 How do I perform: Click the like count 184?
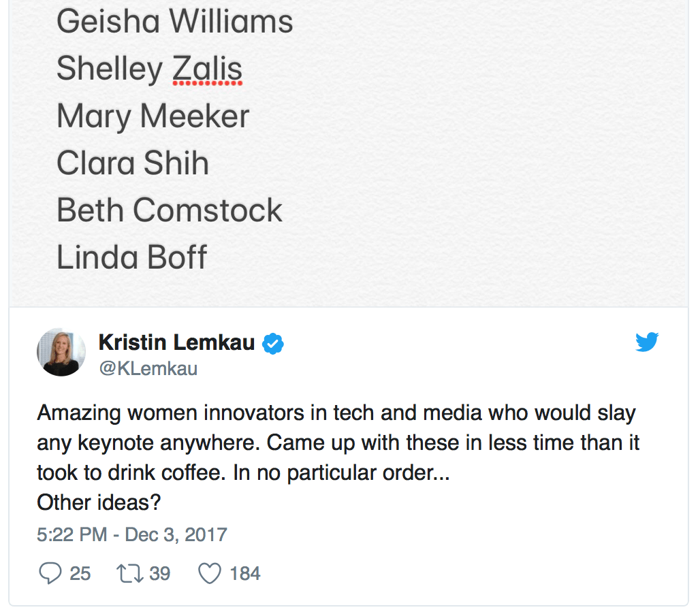click(x=245, y=573)
